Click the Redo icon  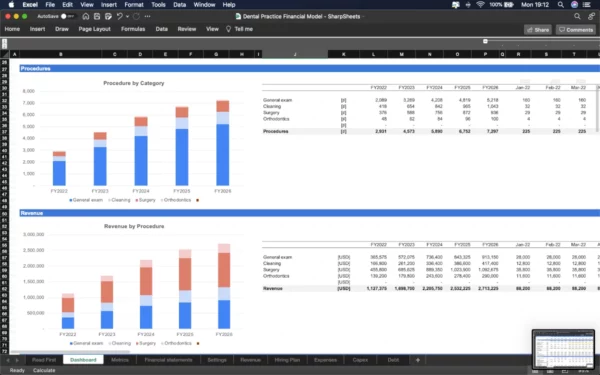pos(136,16)
